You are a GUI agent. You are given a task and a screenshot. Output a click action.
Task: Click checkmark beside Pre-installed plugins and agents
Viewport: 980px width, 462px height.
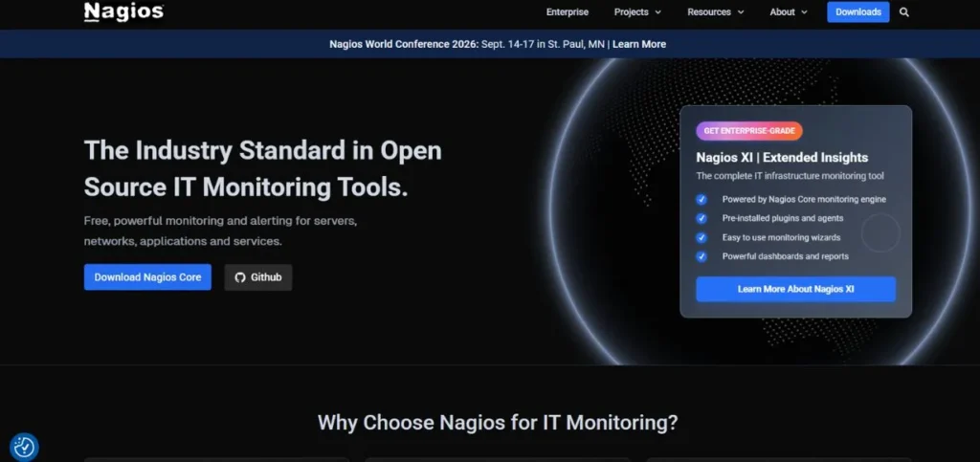[x=702, y=219]
